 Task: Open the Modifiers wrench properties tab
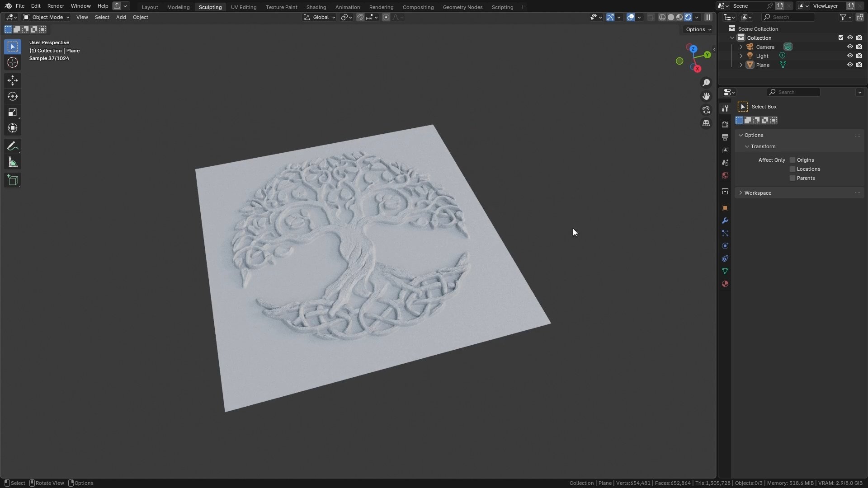(725, 221)
